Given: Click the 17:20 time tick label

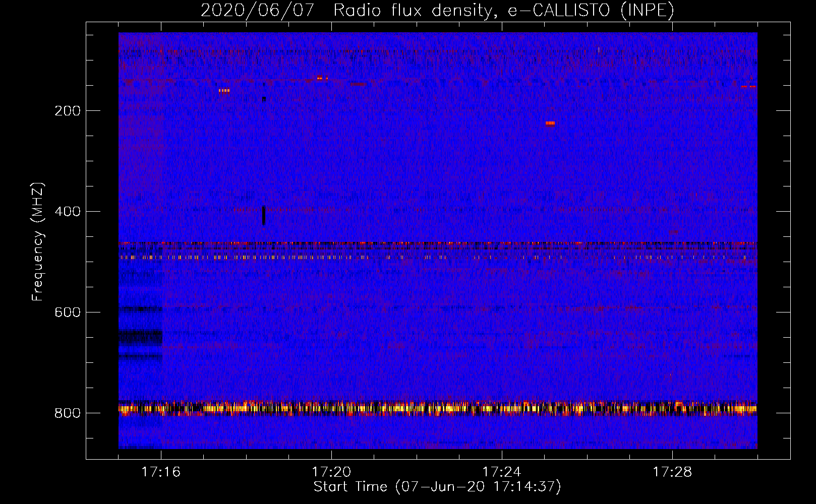Looking at the screenshot, I should click(331, 472).
